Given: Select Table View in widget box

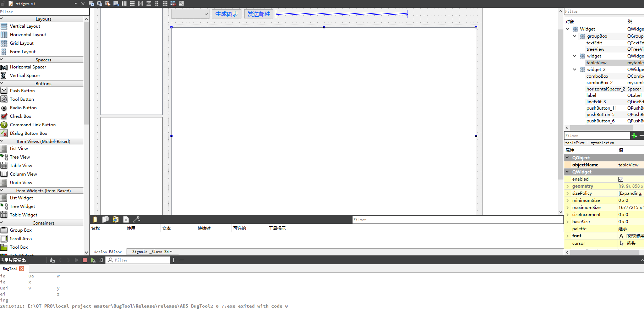Looking at the screenshot, I should click(x=21, y=166).
